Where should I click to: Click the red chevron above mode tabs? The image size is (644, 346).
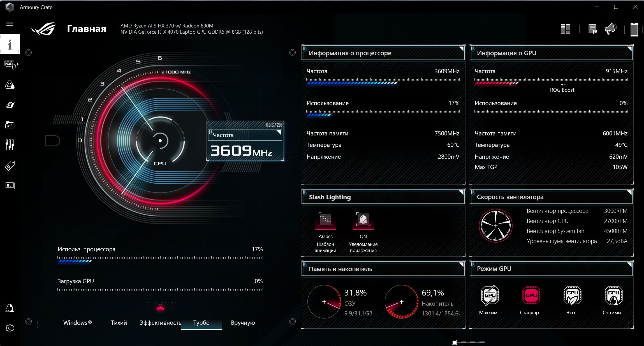(160, 307)
